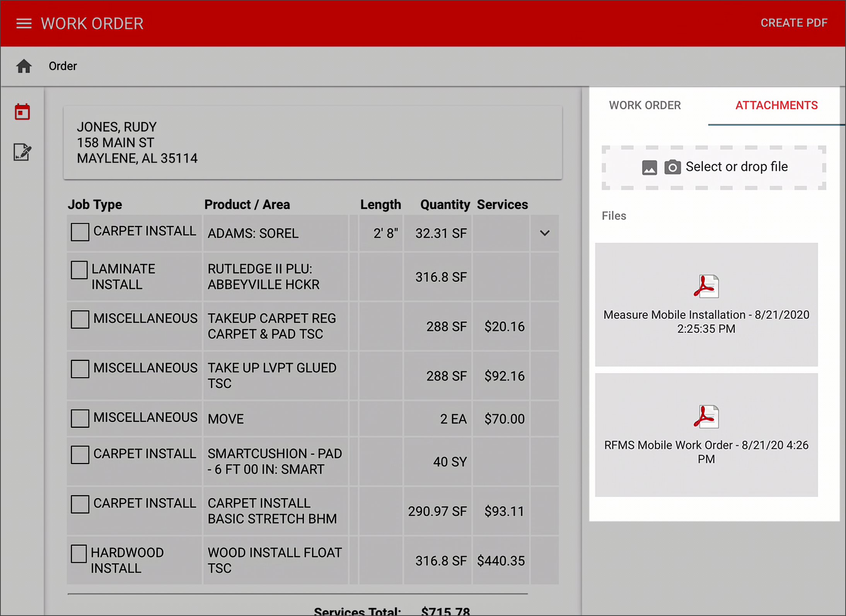
Task: Select the signature capture icon in sidebar
Action: point(22,152)
